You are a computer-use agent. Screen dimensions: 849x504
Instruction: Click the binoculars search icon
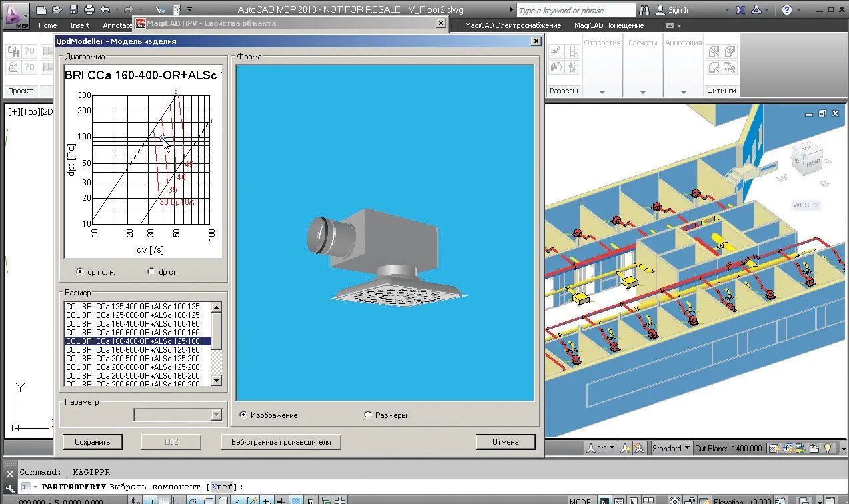tap(644, 10)
